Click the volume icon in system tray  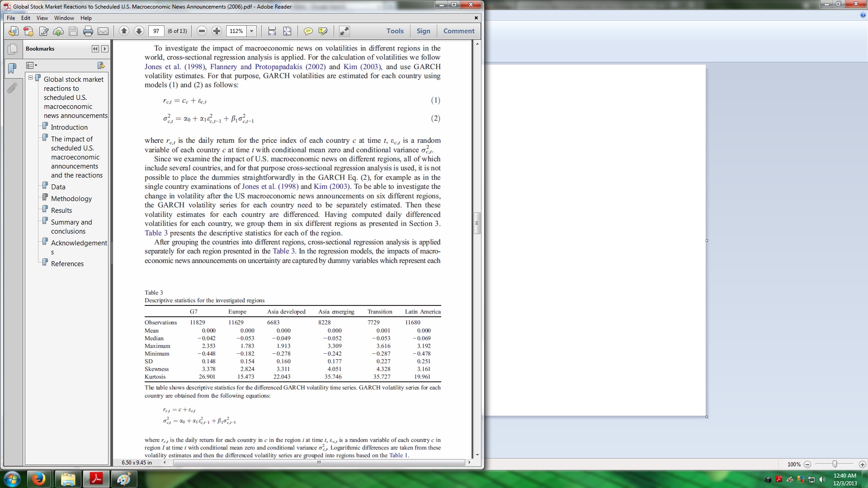pos(822,479)
